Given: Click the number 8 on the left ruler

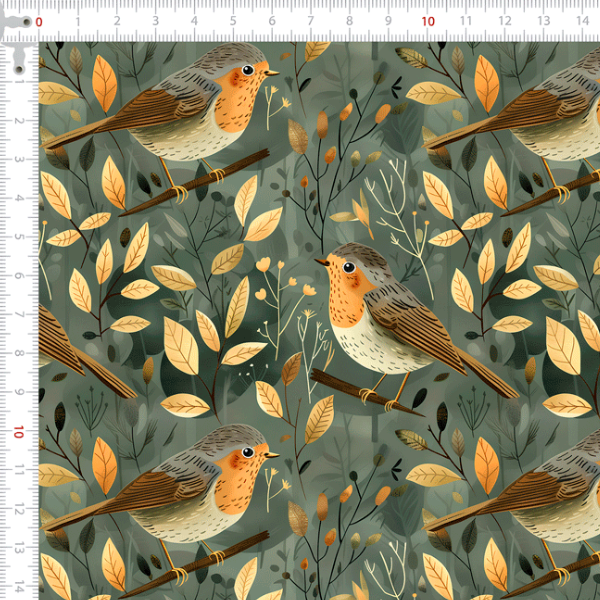Looking at the screenshot, I should point(19,354).
